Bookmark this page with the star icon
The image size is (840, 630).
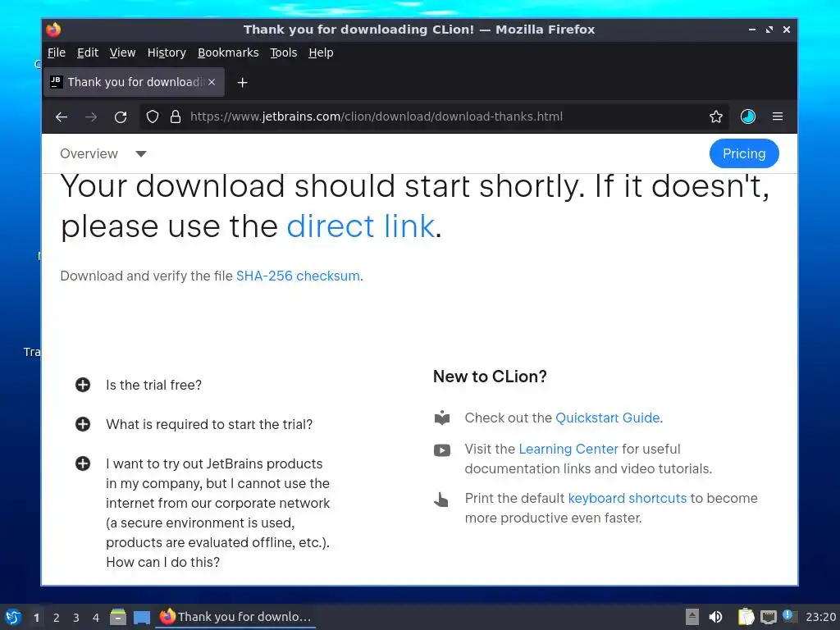[716, 116]
